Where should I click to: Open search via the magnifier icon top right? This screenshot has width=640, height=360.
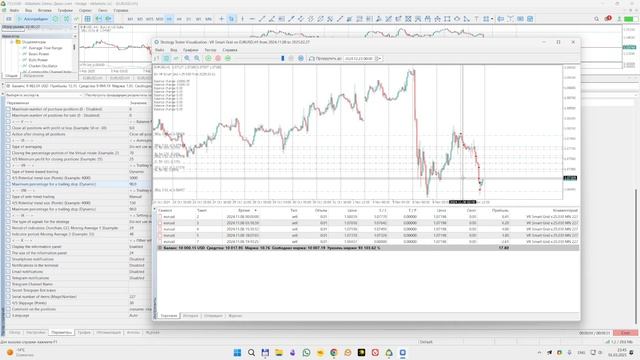click(x=596, y=19)
